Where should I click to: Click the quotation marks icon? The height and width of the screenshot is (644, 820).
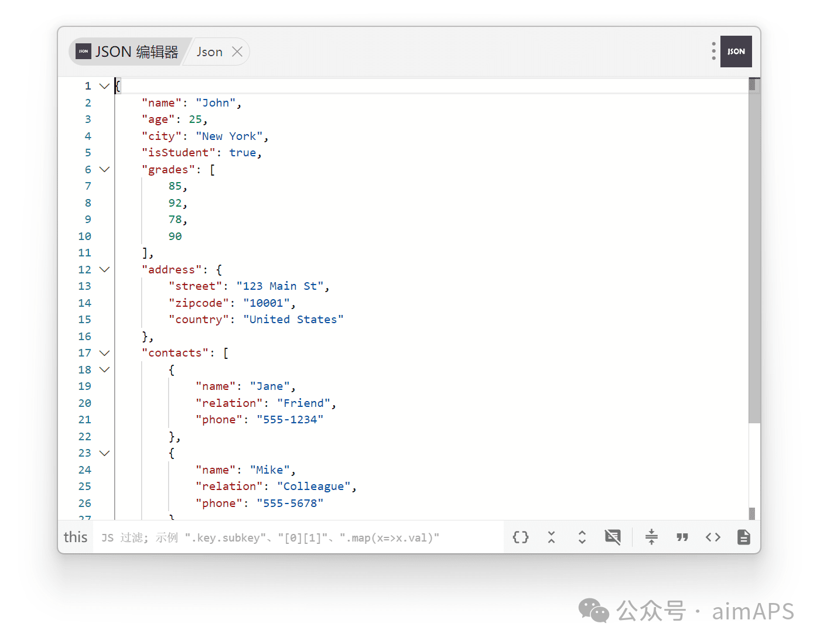click(x=682, y=537)
